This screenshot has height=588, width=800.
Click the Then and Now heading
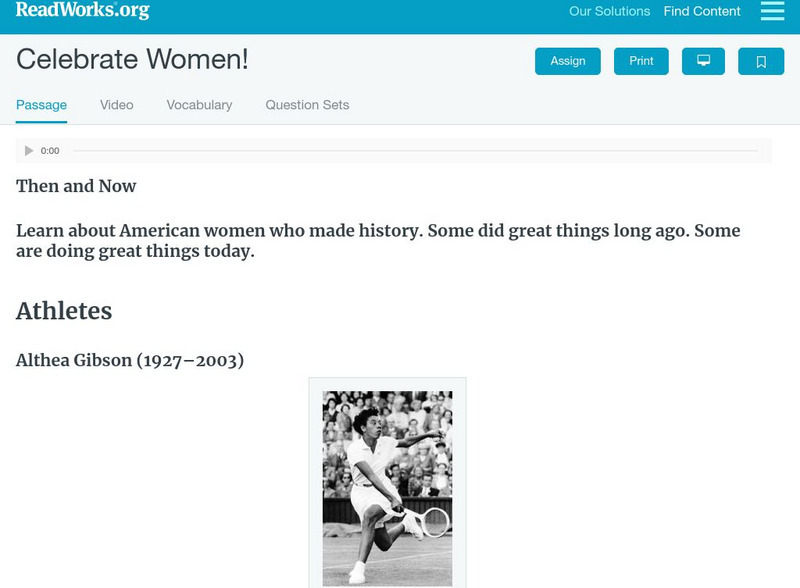click(76, 186)
